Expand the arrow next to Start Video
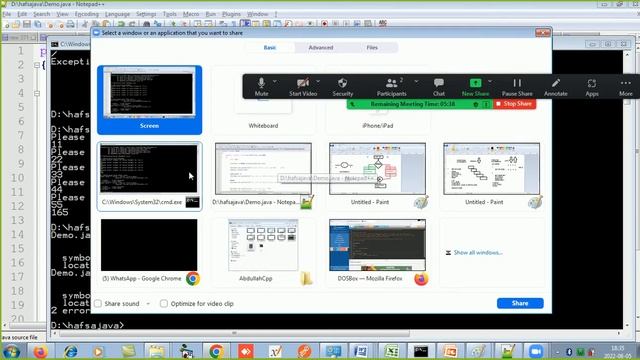640x360 pixels. (318, 81)
